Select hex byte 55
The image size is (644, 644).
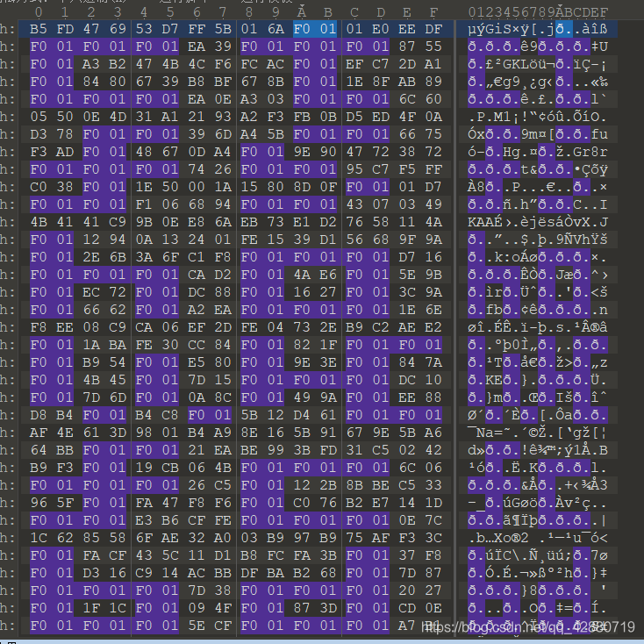coord(433,47)
